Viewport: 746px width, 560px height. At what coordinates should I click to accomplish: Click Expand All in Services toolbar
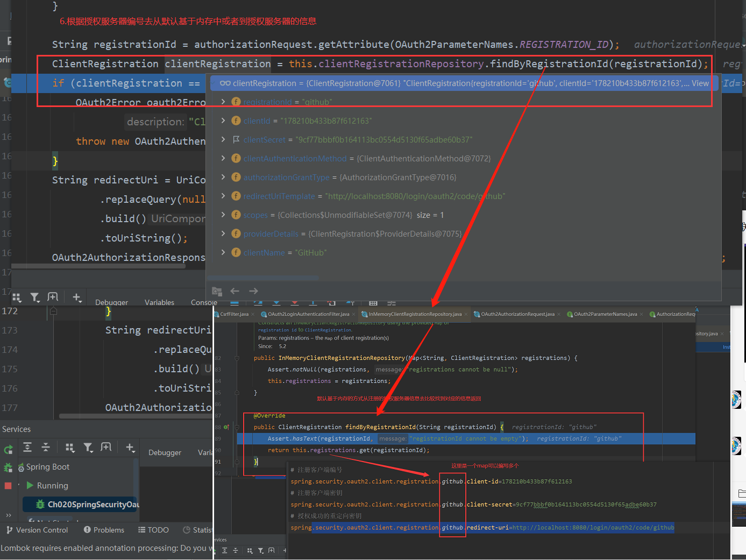[27, 447]
